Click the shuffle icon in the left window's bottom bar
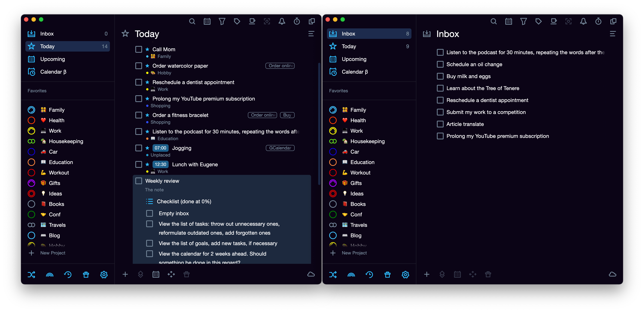This screenshot has height=312, width=644. pos(31,274)
